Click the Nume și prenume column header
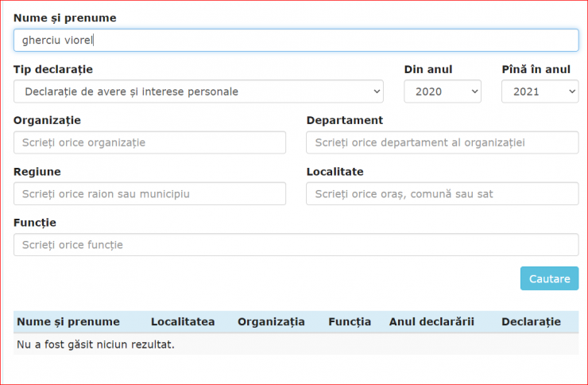The image size is (588, 385). point(68,321)
